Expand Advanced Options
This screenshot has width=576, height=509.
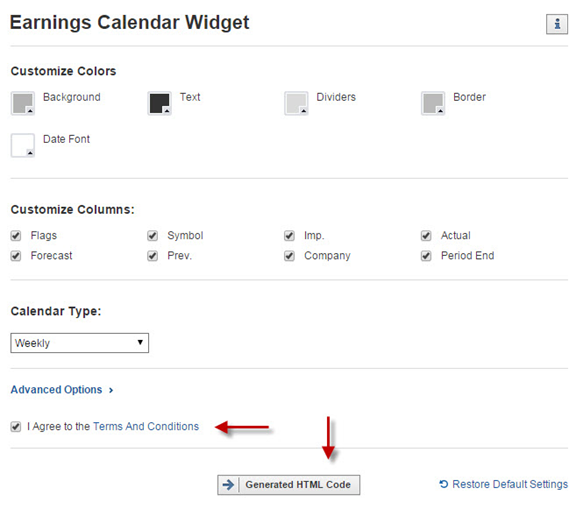(x=62, y=390)
